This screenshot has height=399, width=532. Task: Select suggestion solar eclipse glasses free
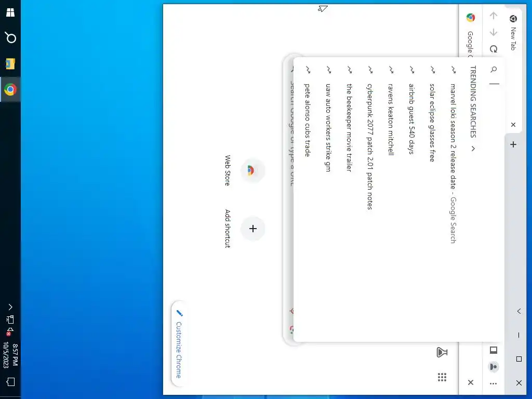432,200
